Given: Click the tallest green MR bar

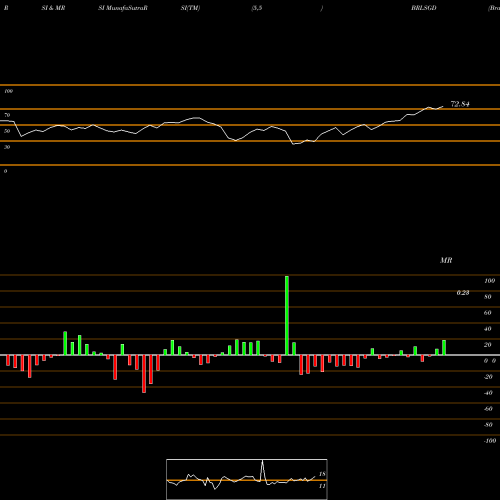Looking at the screenshot, I should coord(287,315).
